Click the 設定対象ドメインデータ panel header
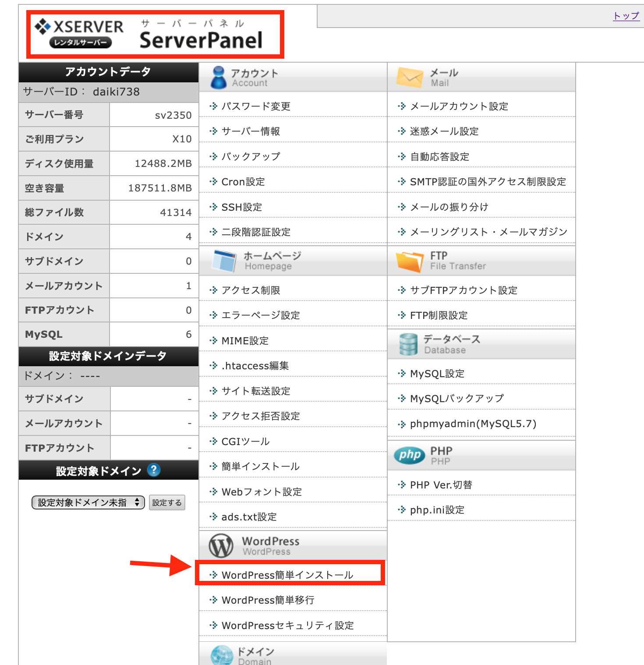 [108, 356]
